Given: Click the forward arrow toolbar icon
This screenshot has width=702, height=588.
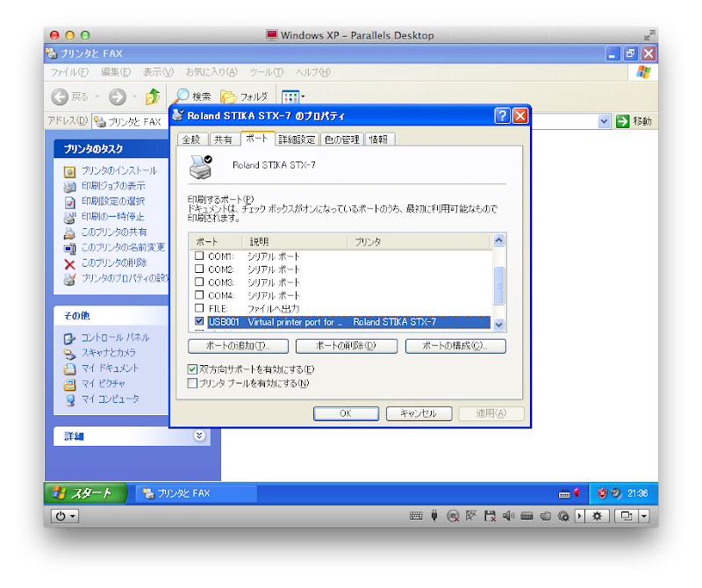Looking at the screenshot, I should click(x=118, y=97).
